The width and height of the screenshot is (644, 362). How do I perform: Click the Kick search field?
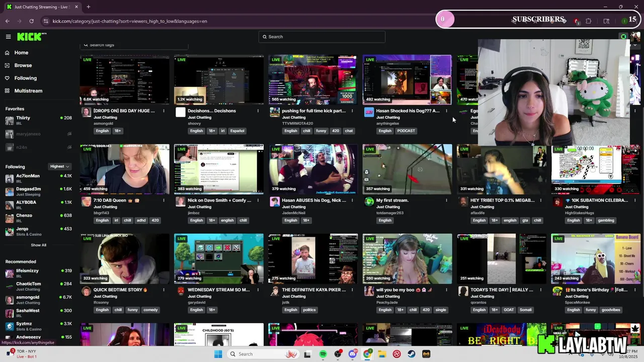click(322, 37)
